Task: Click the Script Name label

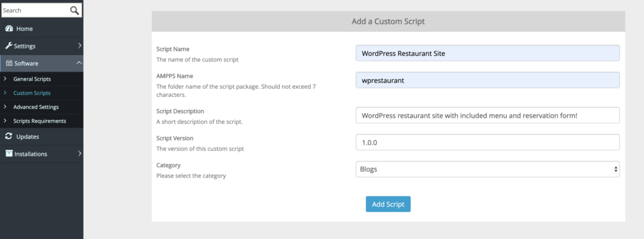Action: (x=173, y=49)
